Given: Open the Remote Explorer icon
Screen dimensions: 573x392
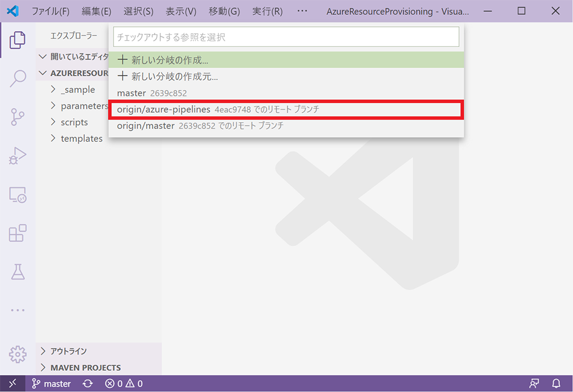Looking at the screenshot, I should point(17,195).
